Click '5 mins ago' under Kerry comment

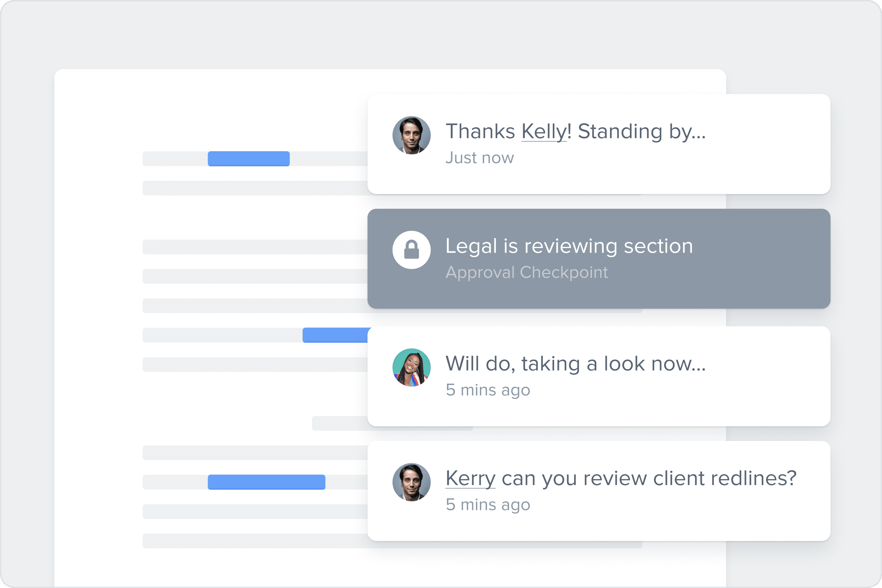(488, 505)
